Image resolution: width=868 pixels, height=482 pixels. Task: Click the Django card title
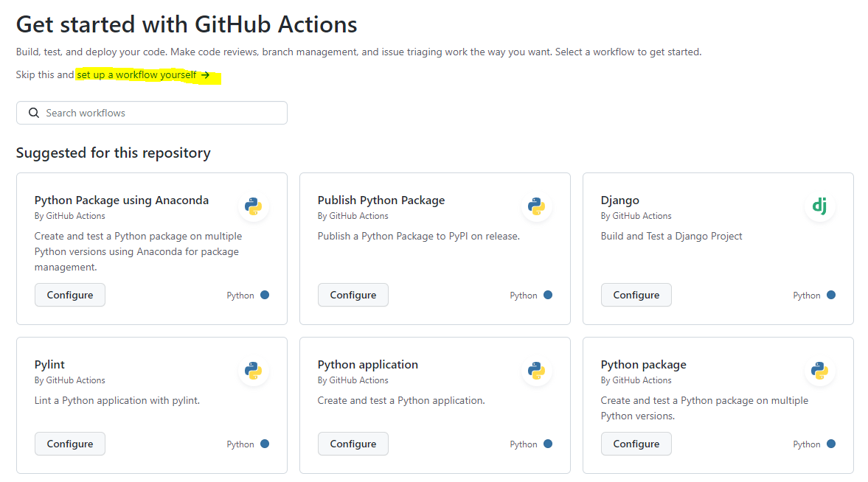[620, 200]
